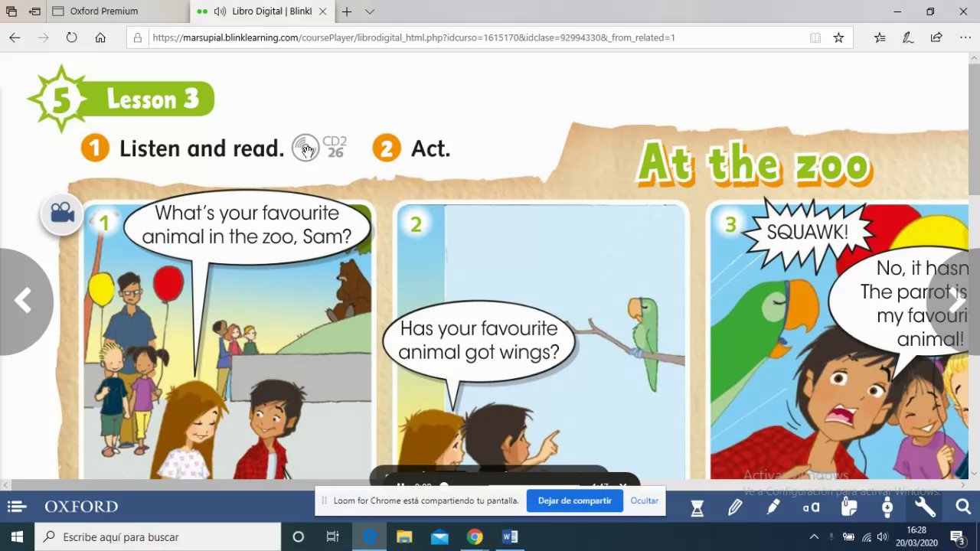980x551 pixels.
Task: Open the notification action center
Action: [957, 537]
